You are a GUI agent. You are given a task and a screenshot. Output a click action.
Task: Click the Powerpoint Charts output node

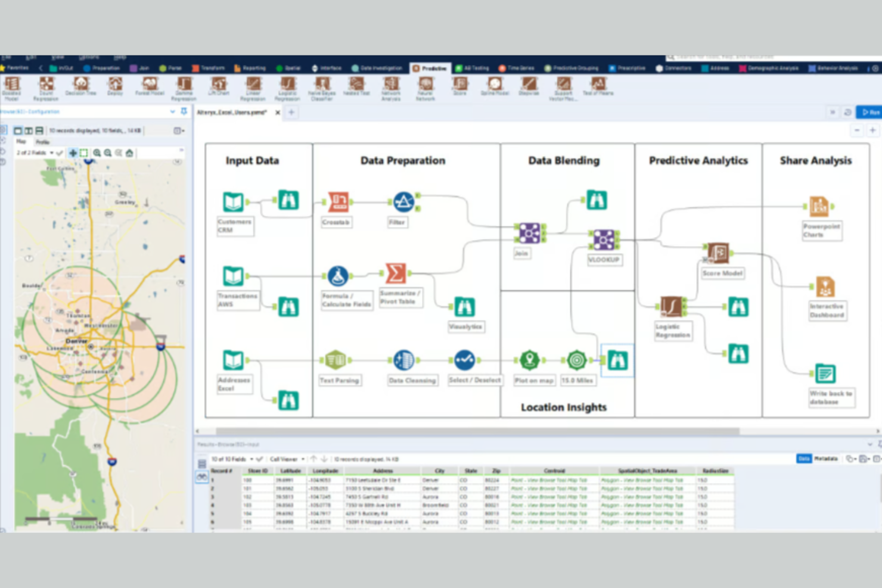(x=819, y=206)
